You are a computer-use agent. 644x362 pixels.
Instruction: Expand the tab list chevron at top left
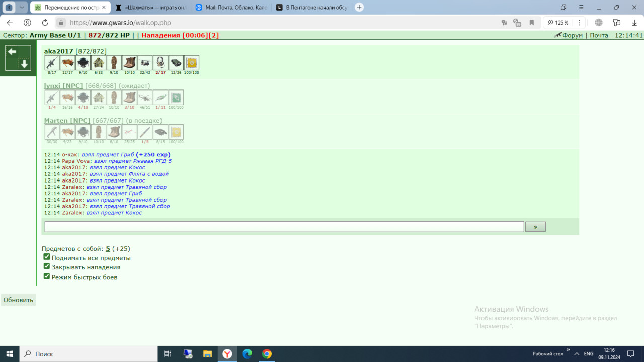[x=22, y=8]
